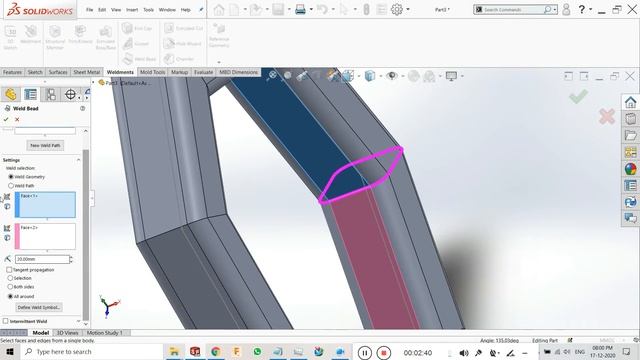640x360 pixels.
Task: Click the bead size 10.00mm field
Action: point(42,259)
